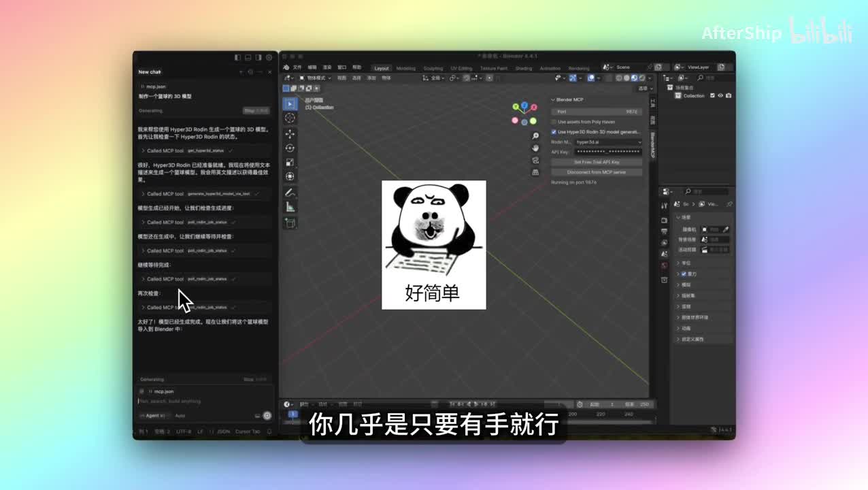
Task: Select the Cursor tool in Blender toolbar
Action: 290,118
